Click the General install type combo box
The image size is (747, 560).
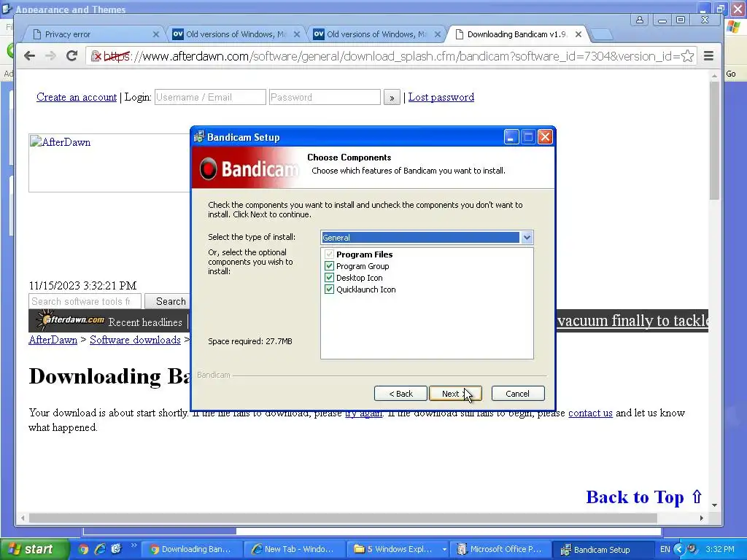coord(427,237)
